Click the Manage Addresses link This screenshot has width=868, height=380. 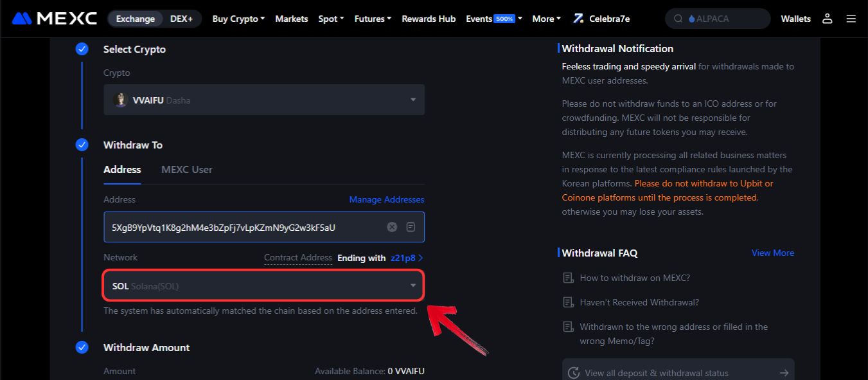387,199
